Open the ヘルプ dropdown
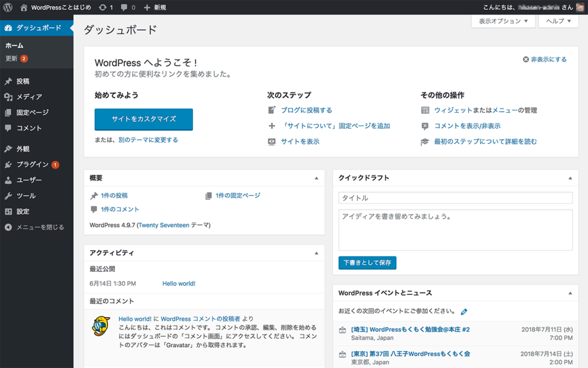Image resolution: width=588 pixels, height=368 pixels. [x=558, y=21]
